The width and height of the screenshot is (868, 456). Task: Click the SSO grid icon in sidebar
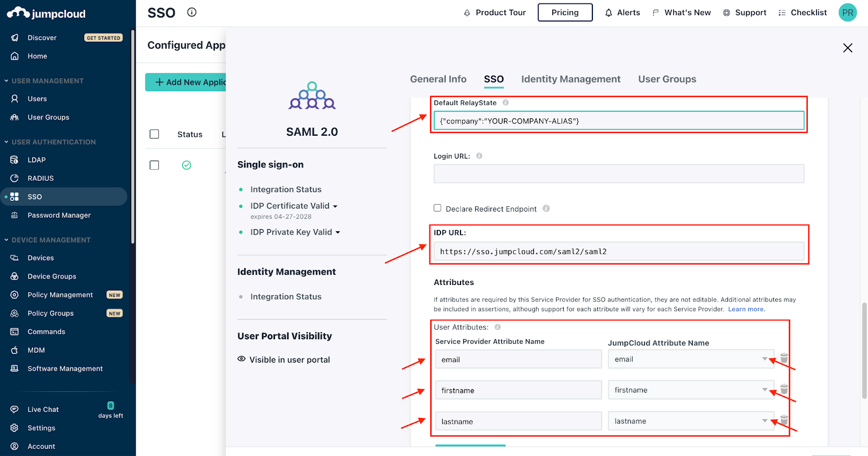[15, 197]
